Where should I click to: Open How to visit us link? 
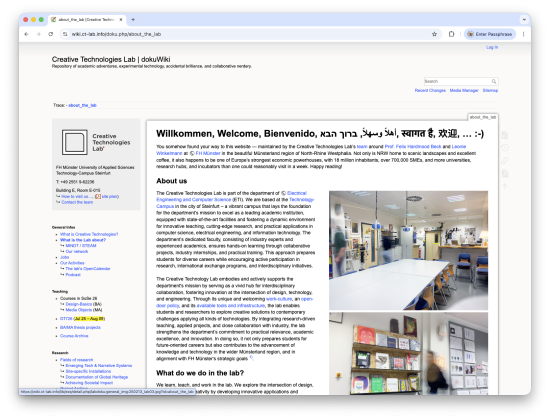76,196
